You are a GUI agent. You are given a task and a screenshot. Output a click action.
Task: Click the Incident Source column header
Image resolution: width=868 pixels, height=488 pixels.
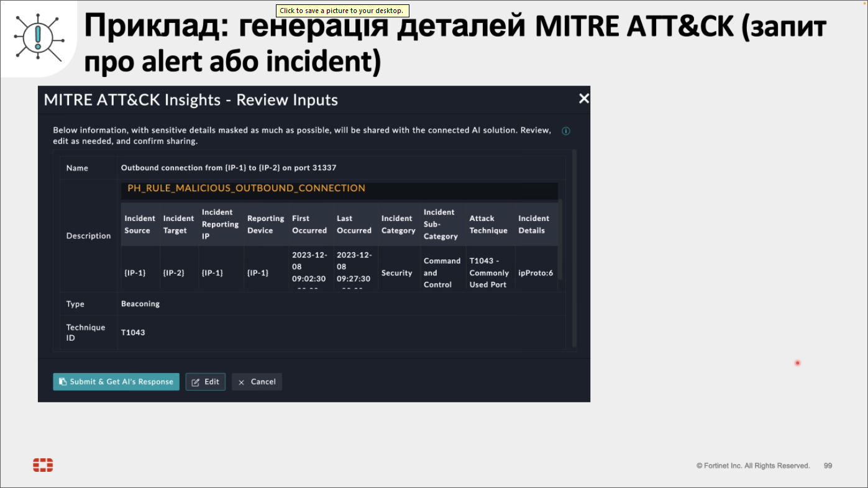(x=139, y=224)
